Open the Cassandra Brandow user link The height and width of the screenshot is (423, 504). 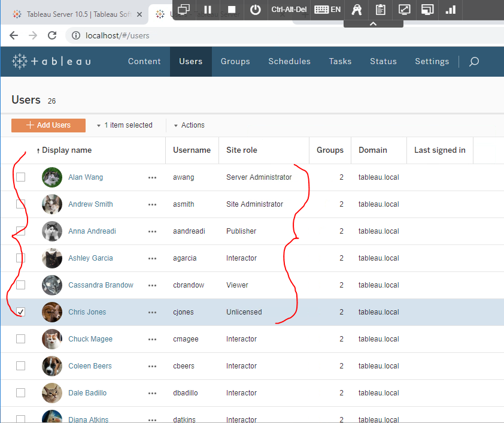pos(101,285)
